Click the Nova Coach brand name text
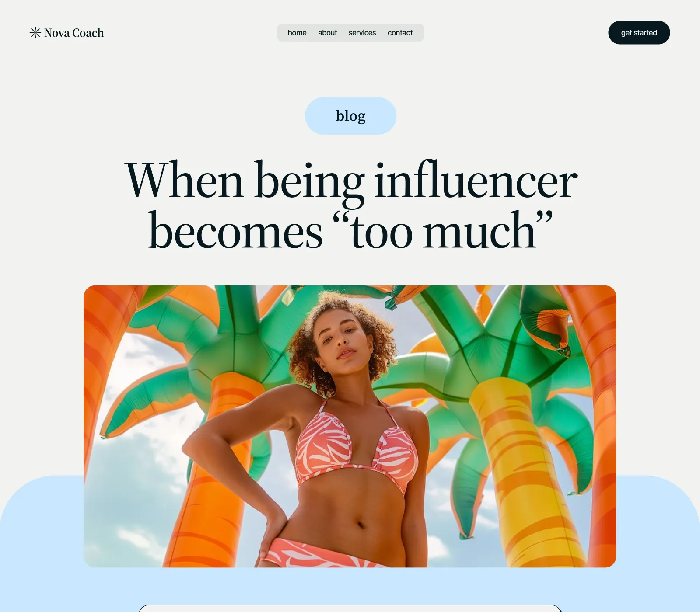The width and height of the screenshot is (700, 612). (x=74, y=33)
